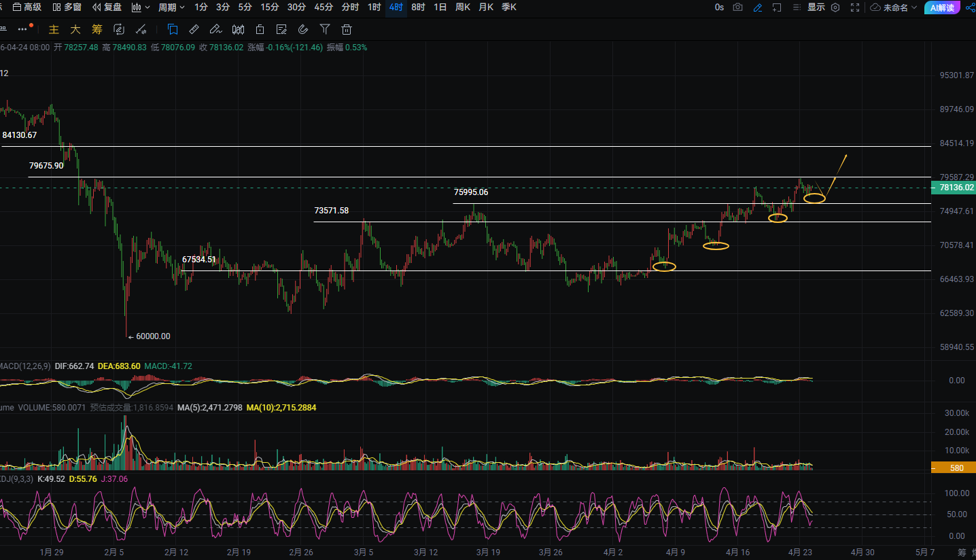Select the 15分 timeframe tab
The image size is (976, 560).
point(270,7)
